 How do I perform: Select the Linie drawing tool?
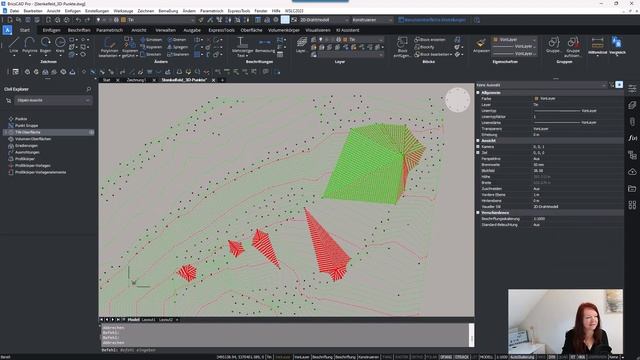click(x=13, y=45)
